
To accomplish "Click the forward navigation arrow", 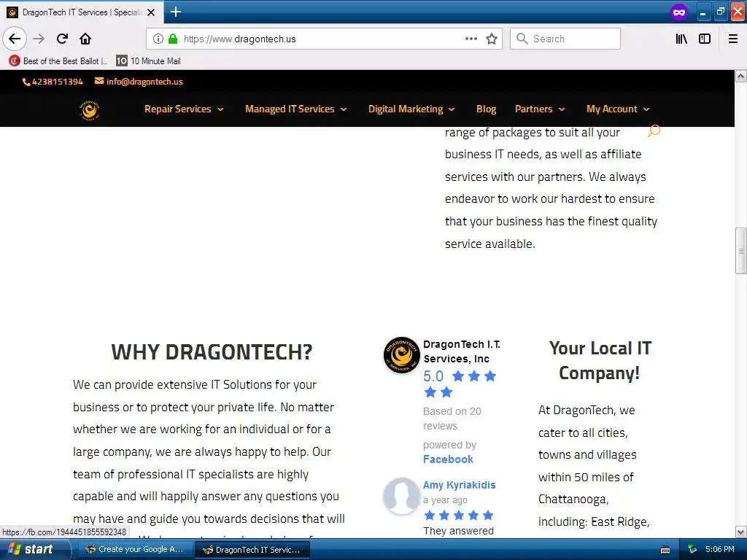I will tap(39, 39).
